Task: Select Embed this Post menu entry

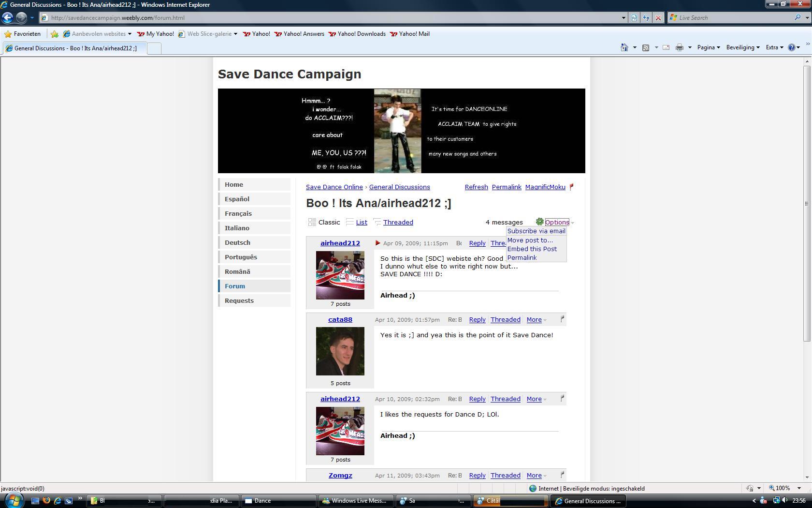Action: pos(532,249)
